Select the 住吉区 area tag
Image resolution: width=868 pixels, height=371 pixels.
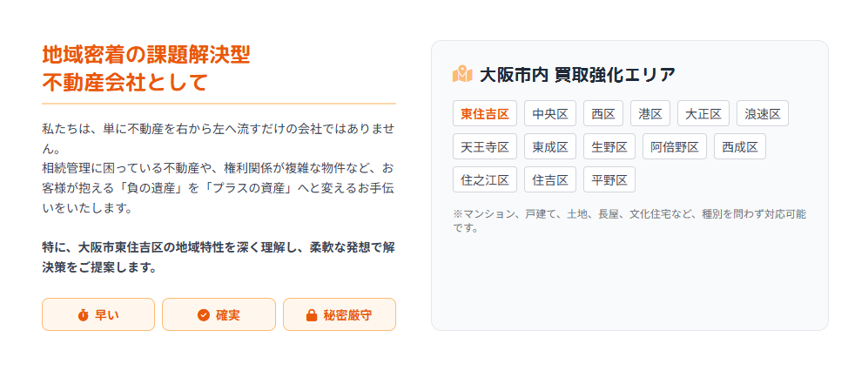550,179
